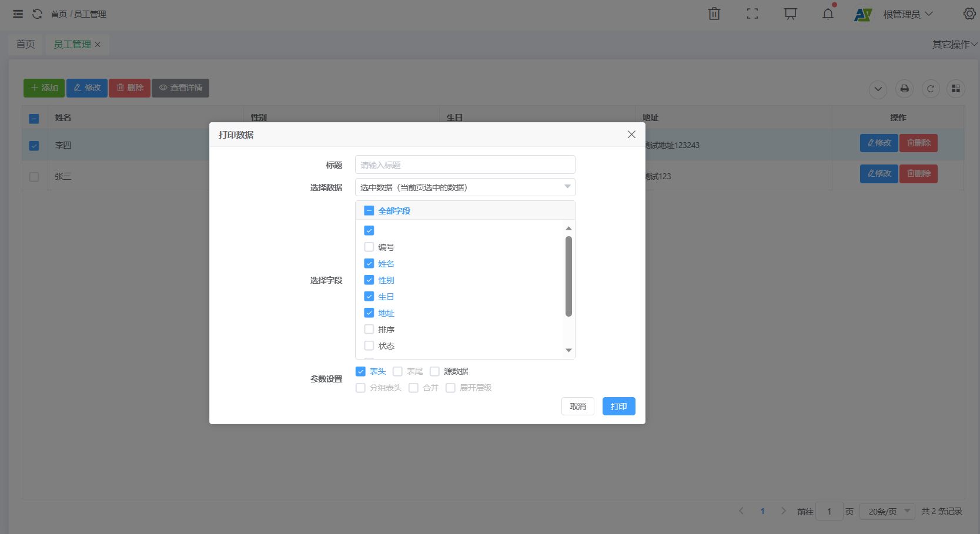Open the settings gear icon

tap(969, 14)
